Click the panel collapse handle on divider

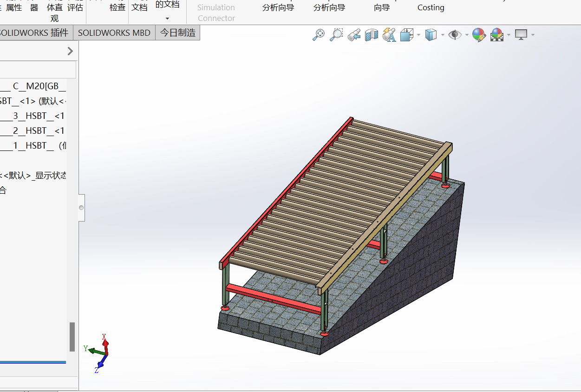coord(82,208)
